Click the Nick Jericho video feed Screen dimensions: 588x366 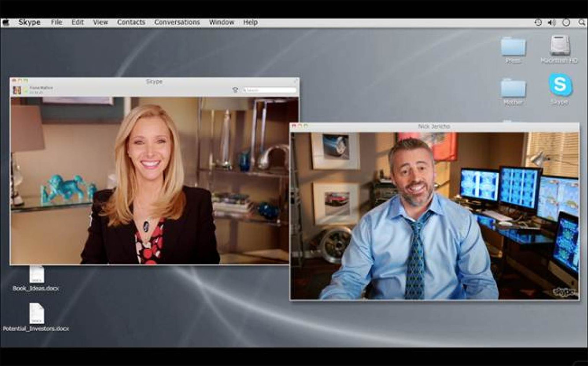434,216
